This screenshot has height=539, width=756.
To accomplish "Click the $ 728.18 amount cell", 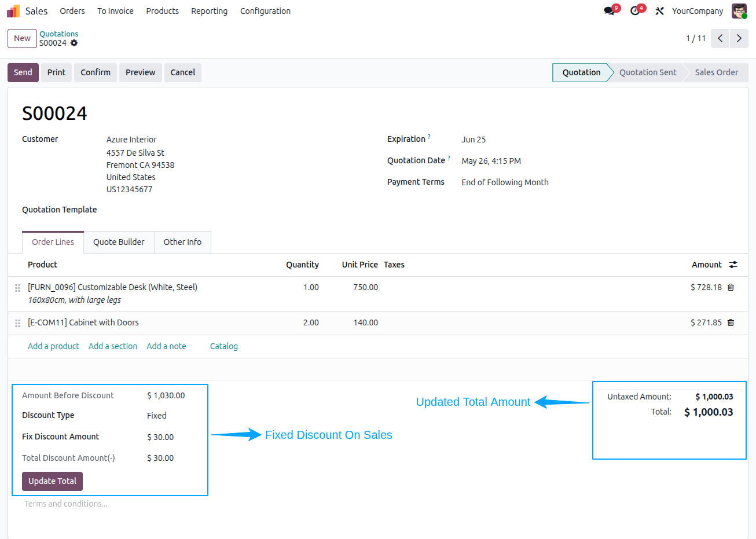I will (x=706, y=287).
